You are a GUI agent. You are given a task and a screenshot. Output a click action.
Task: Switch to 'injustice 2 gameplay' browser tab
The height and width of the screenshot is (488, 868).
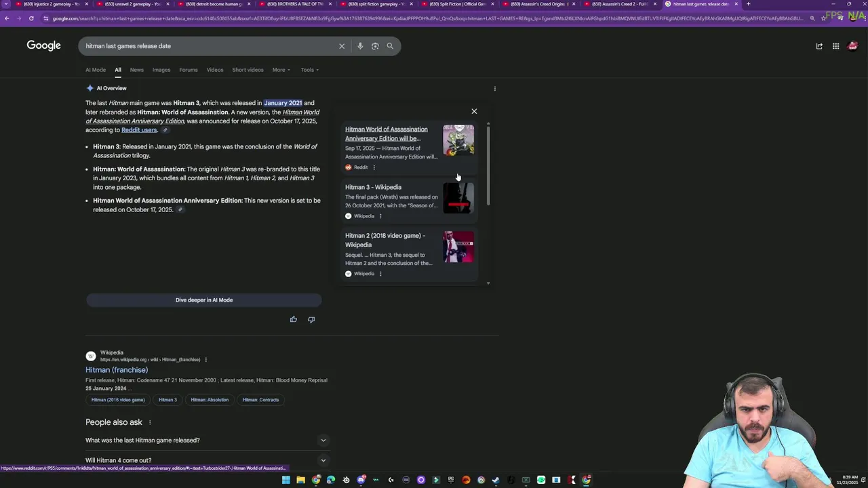click(51, 4)
